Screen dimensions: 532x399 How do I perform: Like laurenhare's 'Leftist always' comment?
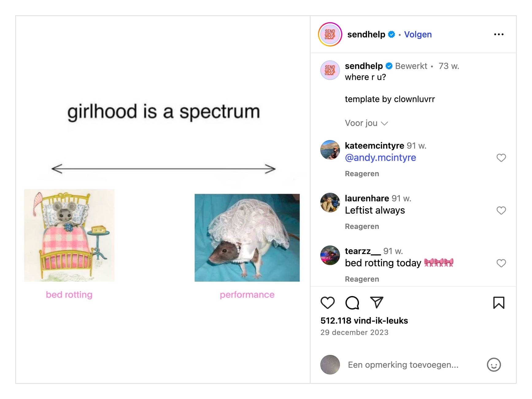(x=501, y=211)
